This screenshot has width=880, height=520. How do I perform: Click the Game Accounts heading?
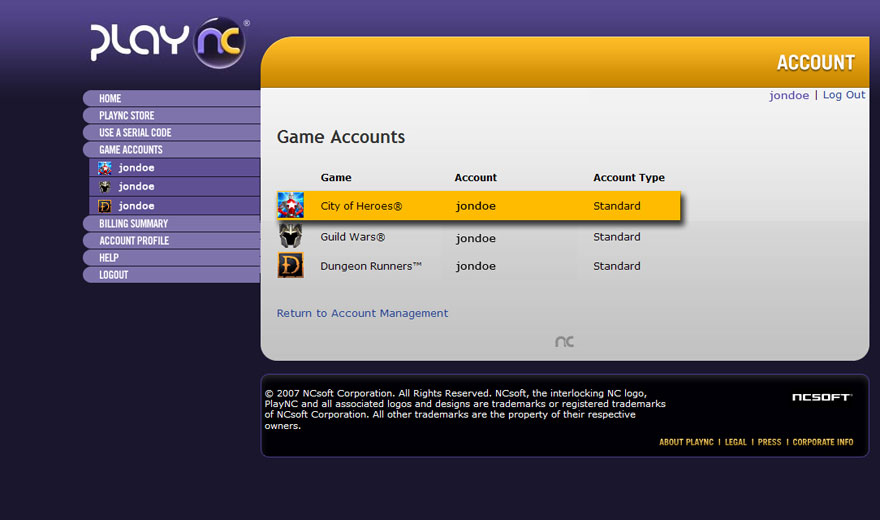coord(341,137)
